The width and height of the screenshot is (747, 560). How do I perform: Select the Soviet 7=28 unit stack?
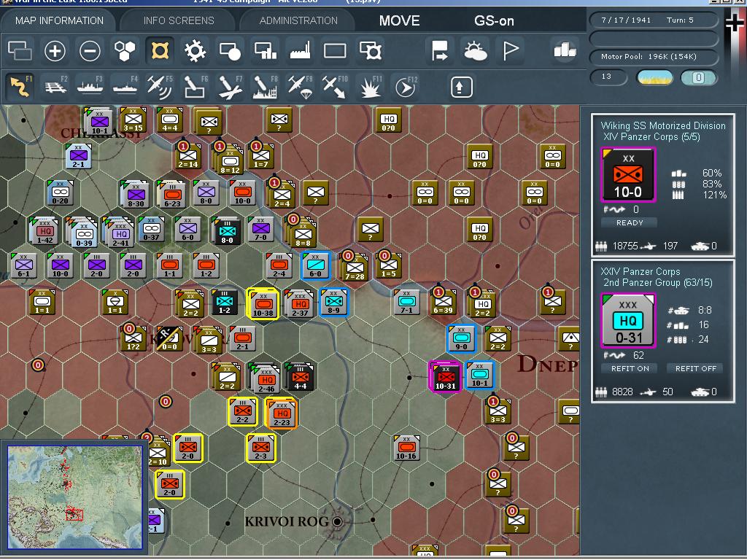coord(355,268)
